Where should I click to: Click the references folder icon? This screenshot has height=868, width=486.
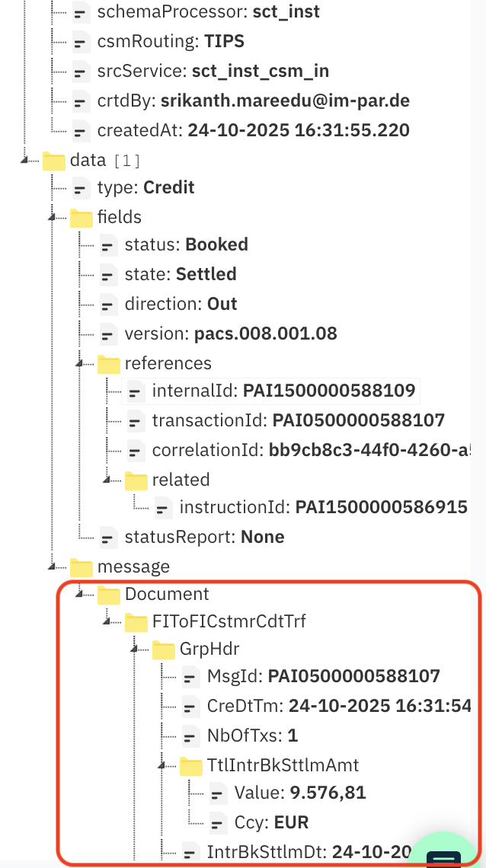[108, 364]
